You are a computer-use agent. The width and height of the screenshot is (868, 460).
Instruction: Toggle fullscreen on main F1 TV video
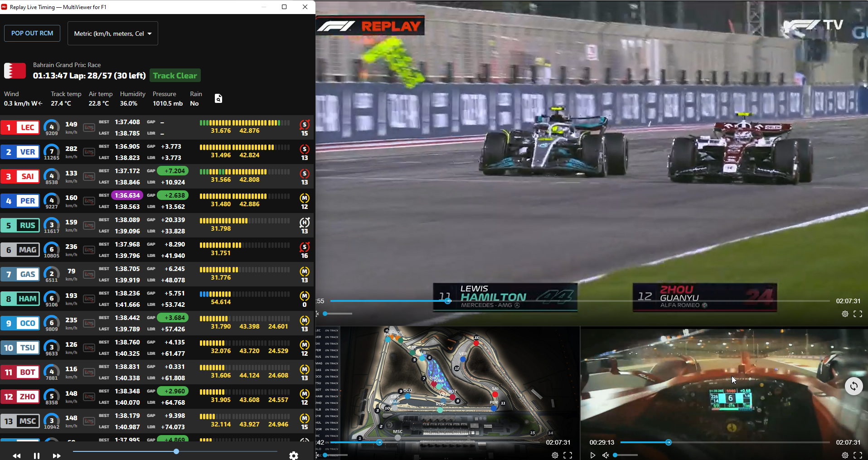click(858, 314)
